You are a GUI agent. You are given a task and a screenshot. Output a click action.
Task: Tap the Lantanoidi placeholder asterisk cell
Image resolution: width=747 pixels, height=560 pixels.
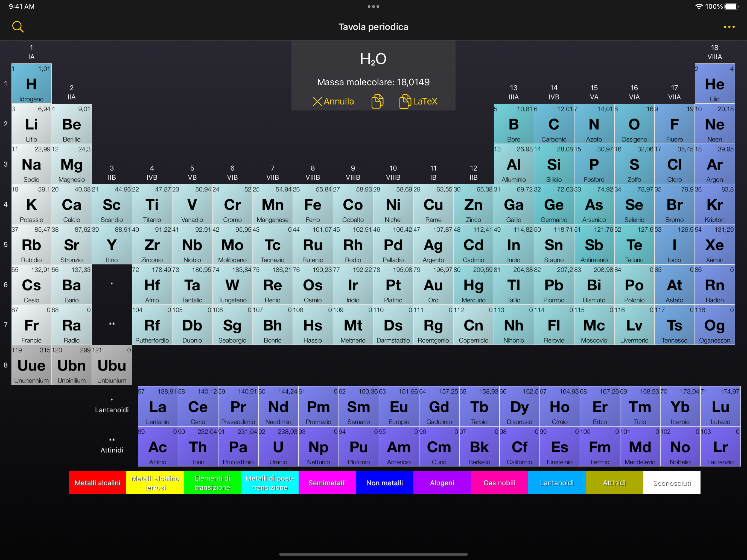[112, 284]
